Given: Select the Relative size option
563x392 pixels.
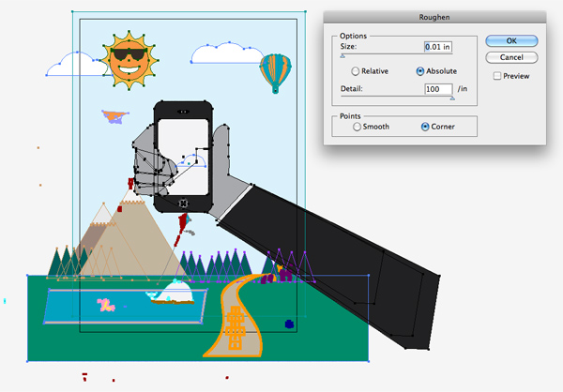Looking at the screenshot, I should (x=355, y=71).
